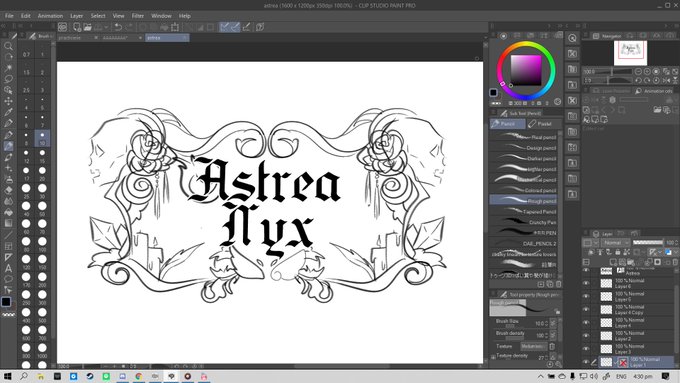This screenshot has height=383, width=680.
Task: Flip canvas horizontally in Navigator
Action: click(666, 80)
